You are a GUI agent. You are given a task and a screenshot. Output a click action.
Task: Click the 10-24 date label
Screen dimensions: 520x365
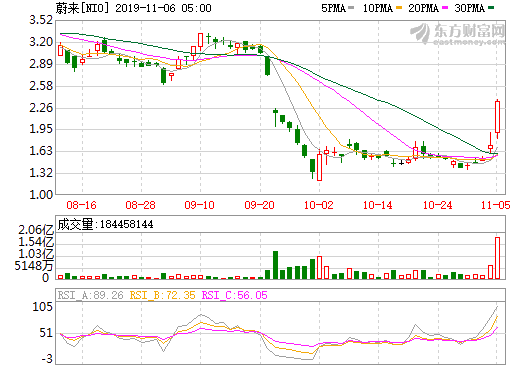[437, 205]
